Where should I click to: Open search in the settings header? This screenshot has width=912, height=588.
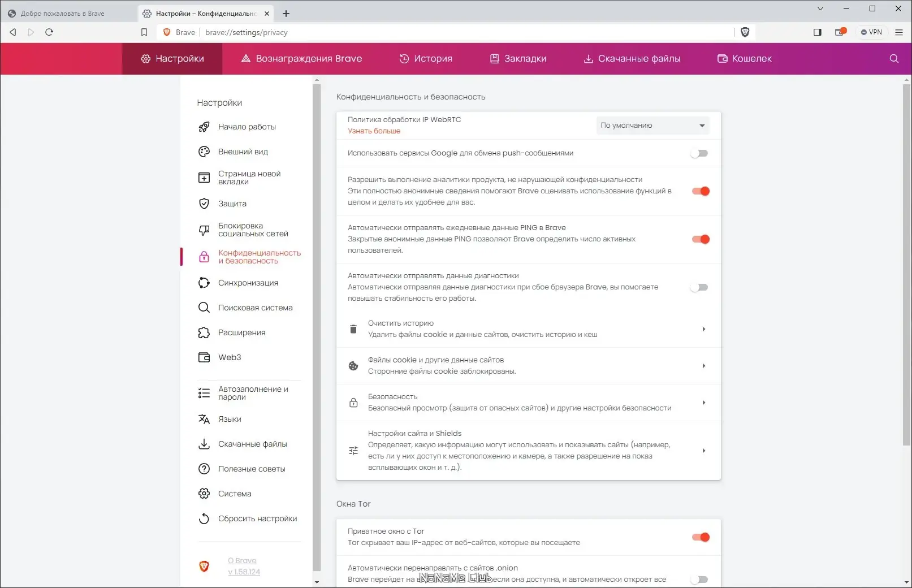(x=894, y=59)
